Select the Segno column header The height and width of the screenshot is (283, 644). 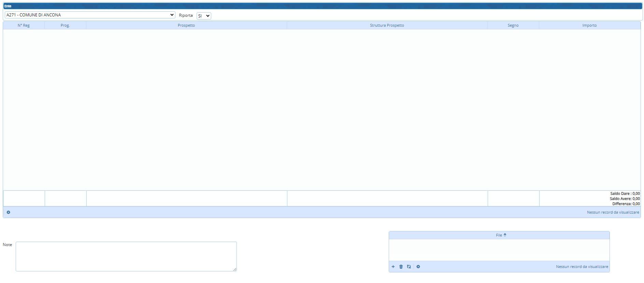coord(513,25)
